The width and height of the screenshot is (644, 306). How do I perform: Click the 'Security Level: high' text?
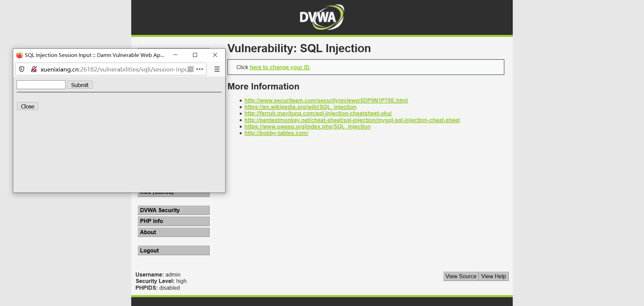[x=161, y=281]
